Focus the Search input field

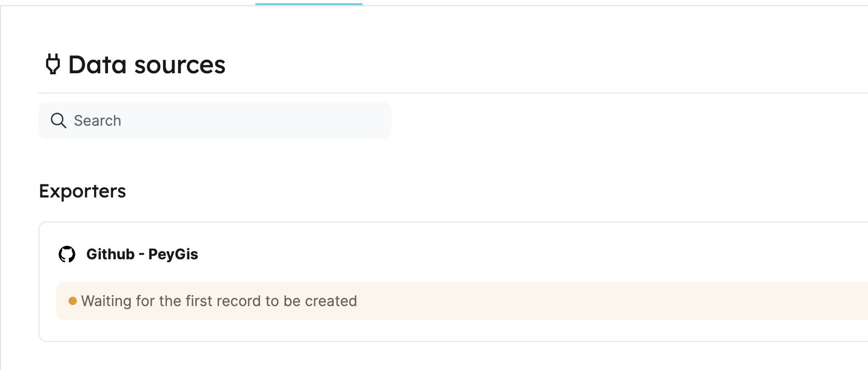(x=214, y=121)
